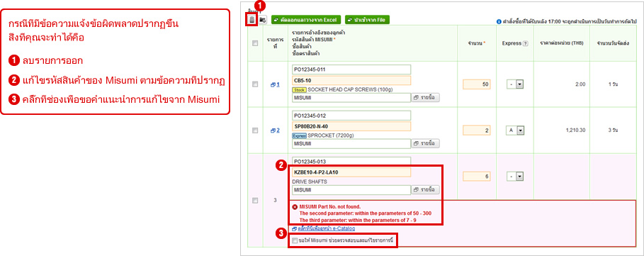Click the quantity field showing 2
This screenshot has height=256, width=644.
(x=476, y=130)
